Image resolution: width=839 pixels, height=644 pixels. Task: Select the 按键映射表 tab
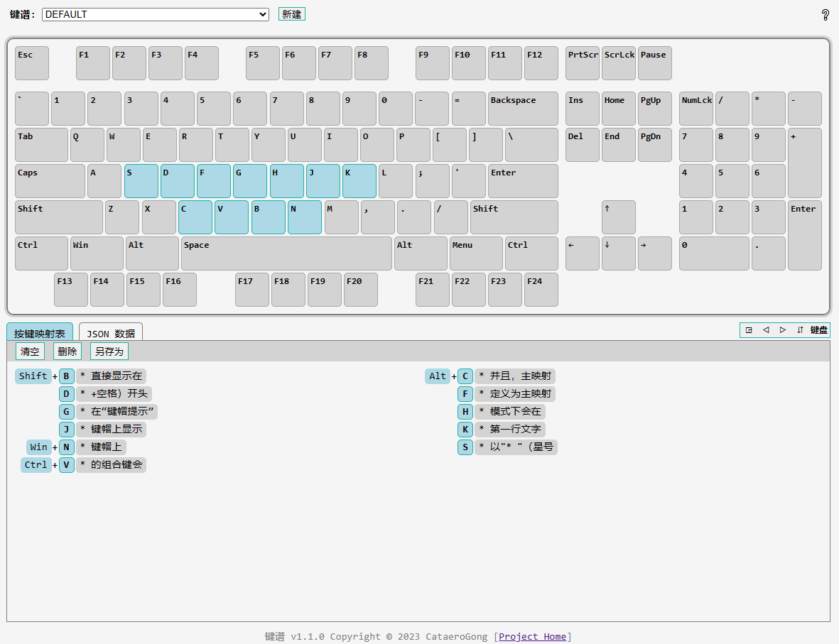coord(40,333)
